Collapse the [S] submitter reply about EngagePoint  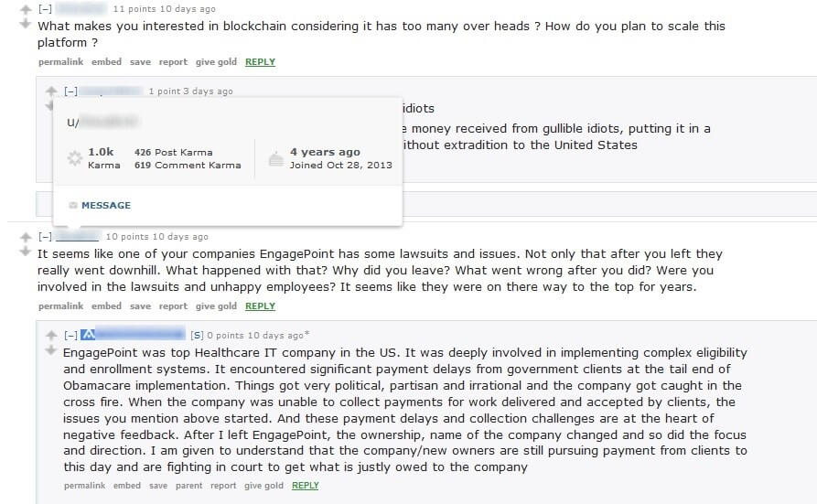pyautogui.click(x=70, y=336)
